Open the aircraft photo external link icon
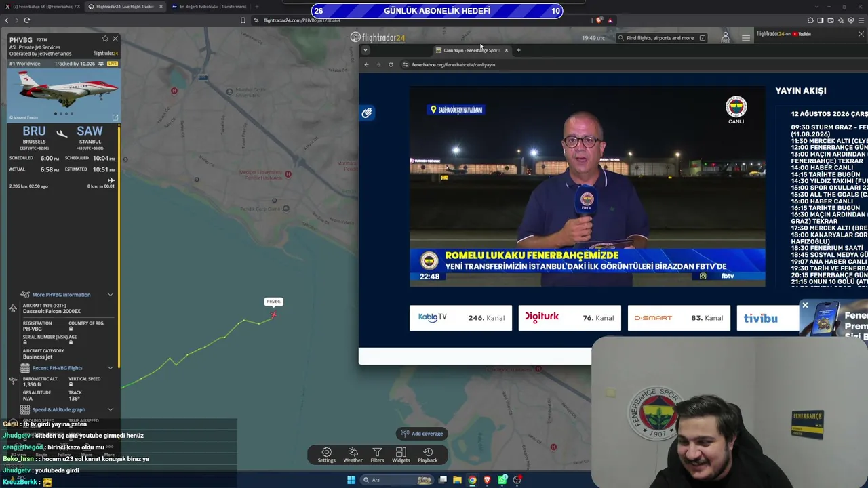The image size is (868, 488). pos(115,117)
